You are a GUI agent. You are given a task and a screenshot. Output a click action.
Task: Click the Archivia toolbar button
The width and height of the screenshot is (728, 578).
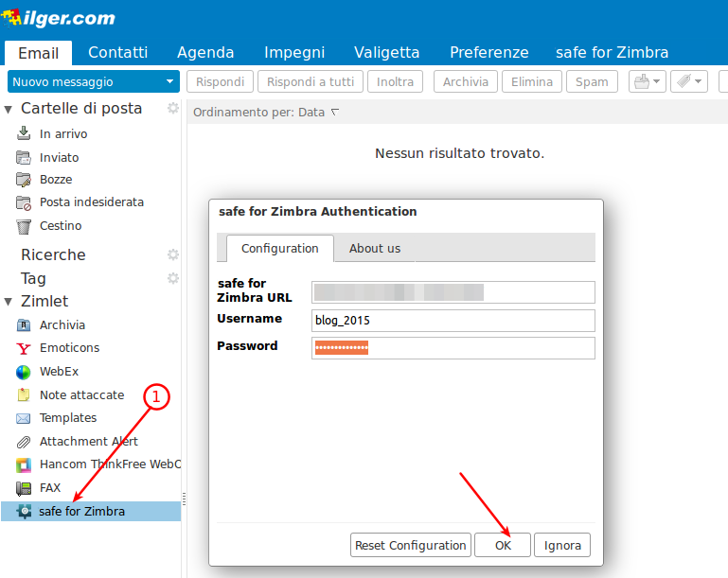[x=466, y=81]
